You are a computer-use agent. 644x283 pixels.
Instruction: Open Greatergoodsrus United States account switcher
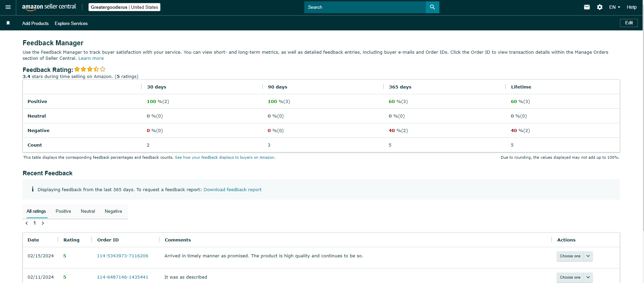pyautogui.click(x=124, y=7)
